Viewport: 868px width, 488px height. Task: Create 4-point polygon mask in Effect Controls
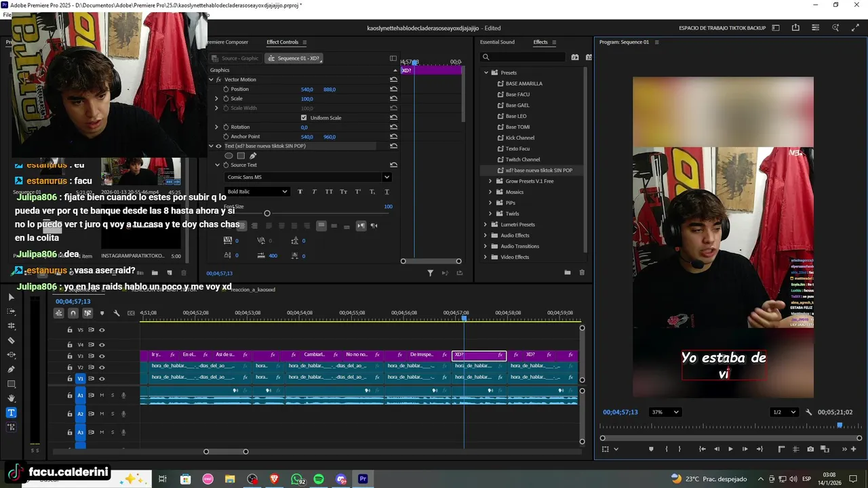coord(241,156)
